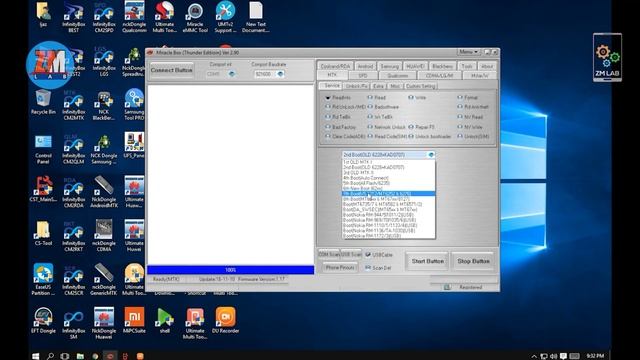Choose the highlighted 8th Boot list entry
This screenshot has height=360, width=640.
coord(388,193)
